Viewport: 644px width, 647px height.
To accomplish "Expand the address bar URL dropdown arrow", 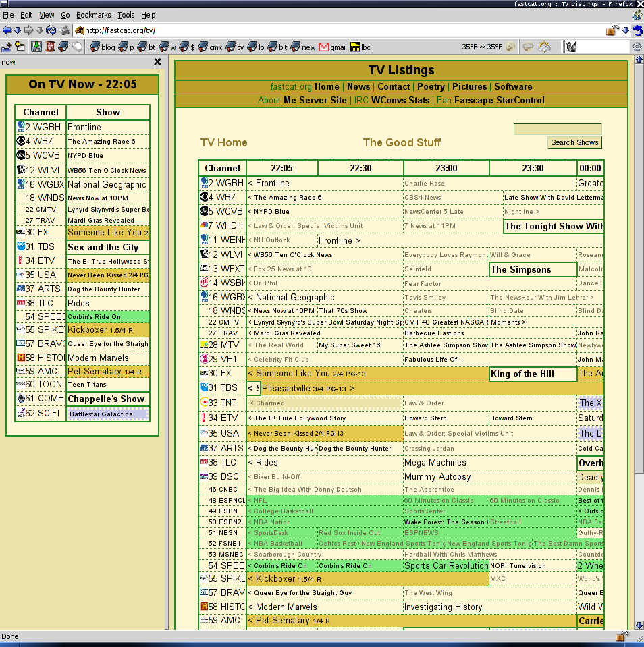I will (626, 30).
